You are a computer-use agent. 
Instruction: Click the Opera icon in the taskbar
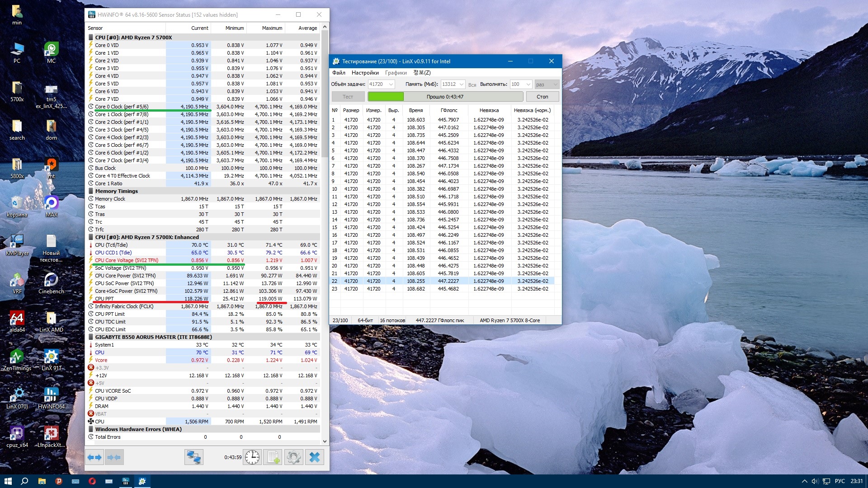(x=92, y=481)
